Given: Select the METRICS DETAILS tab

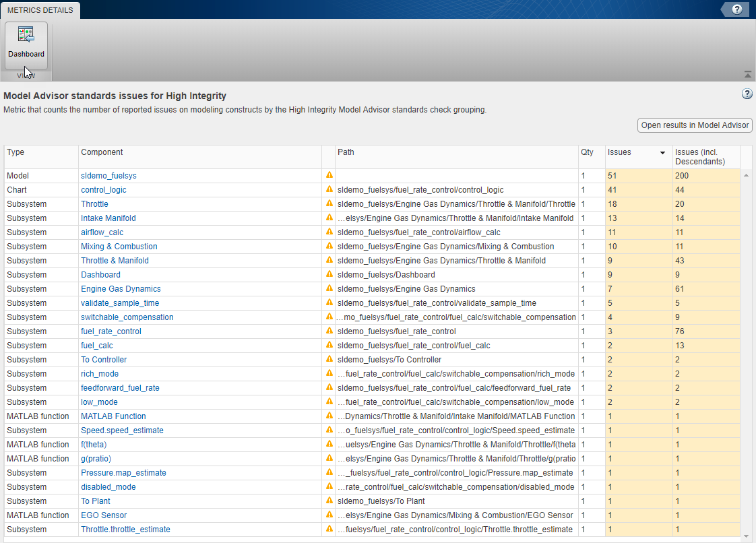Looking at the screenshot, I should (x=40, y=10).
